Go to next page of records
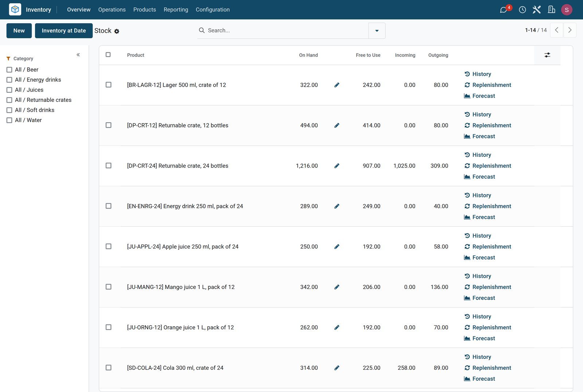Viewport: 583px width, 392px height. (570, 30)
